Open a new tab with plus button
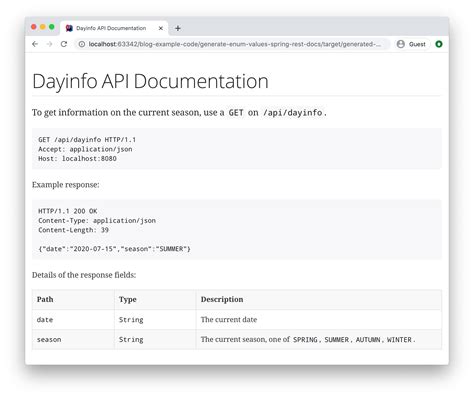The width and height of the screenshot is (474, 398). tap(178, 28)
